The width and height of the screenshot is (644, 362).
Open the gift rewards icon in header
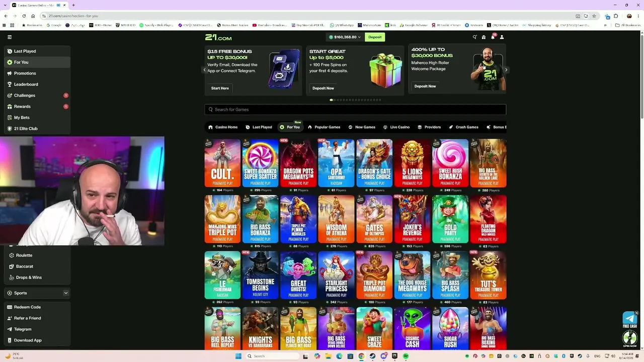(x=484, y=37)
